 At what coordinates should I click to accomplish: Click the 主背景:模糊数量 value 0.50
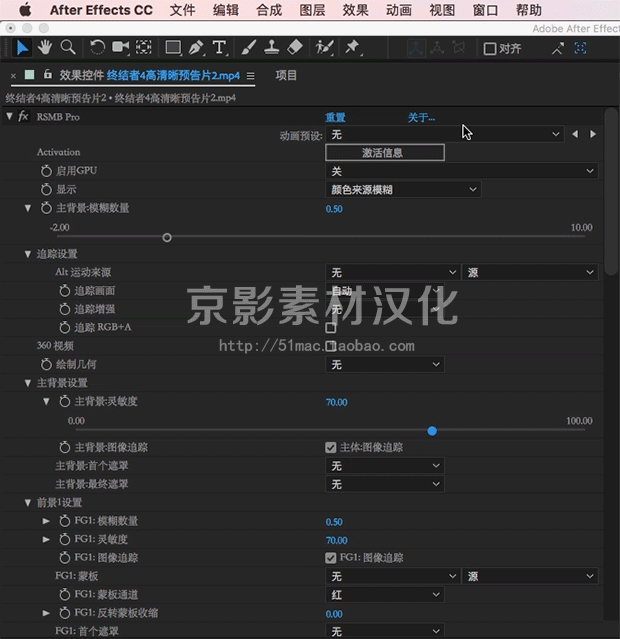coord(334,209)
